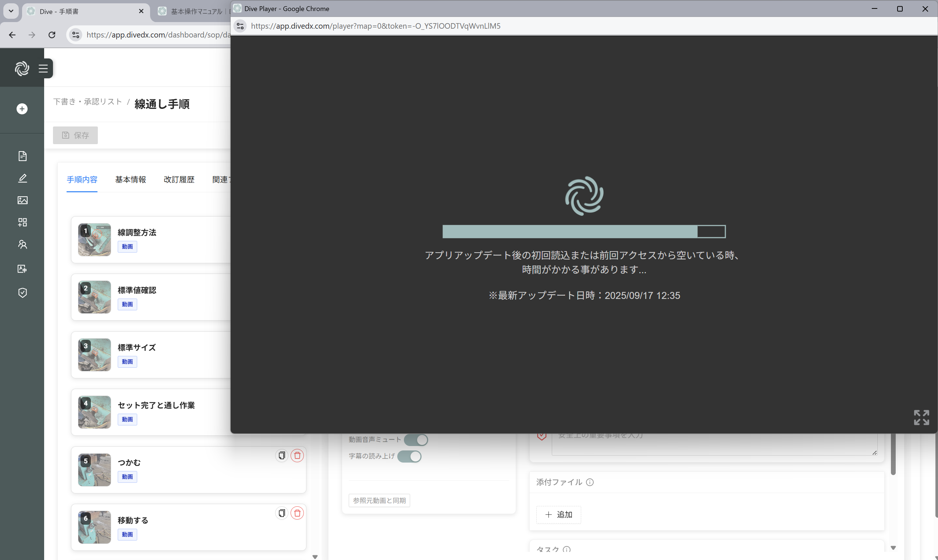The width and height of the screenshot is (938, 560).
Task: Click the shield check sidebar icon
Action: (x=22, y=292)
